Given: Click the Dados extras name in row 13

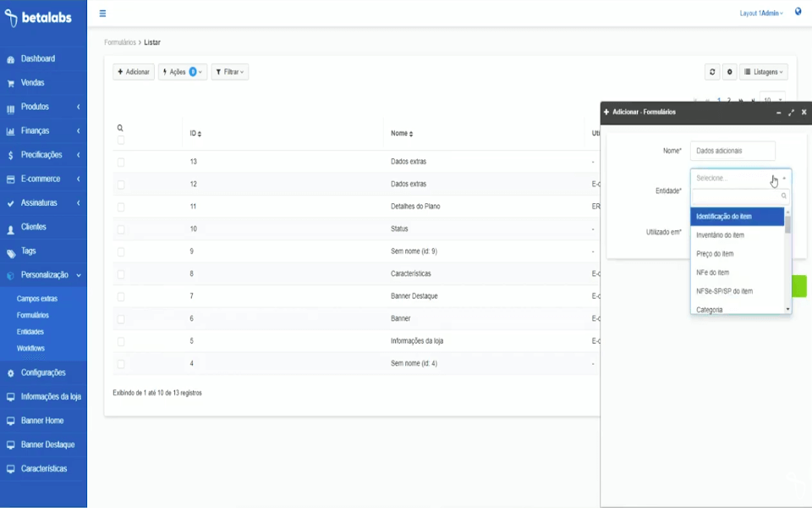Looking at the screenshot, I should click(408, 162).
